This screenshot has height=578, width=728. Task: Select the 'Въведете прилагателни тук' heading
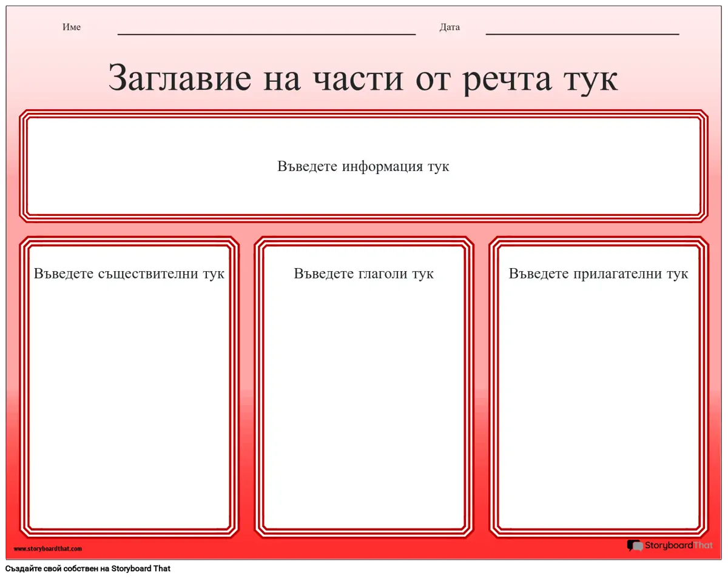pos(598,274)
